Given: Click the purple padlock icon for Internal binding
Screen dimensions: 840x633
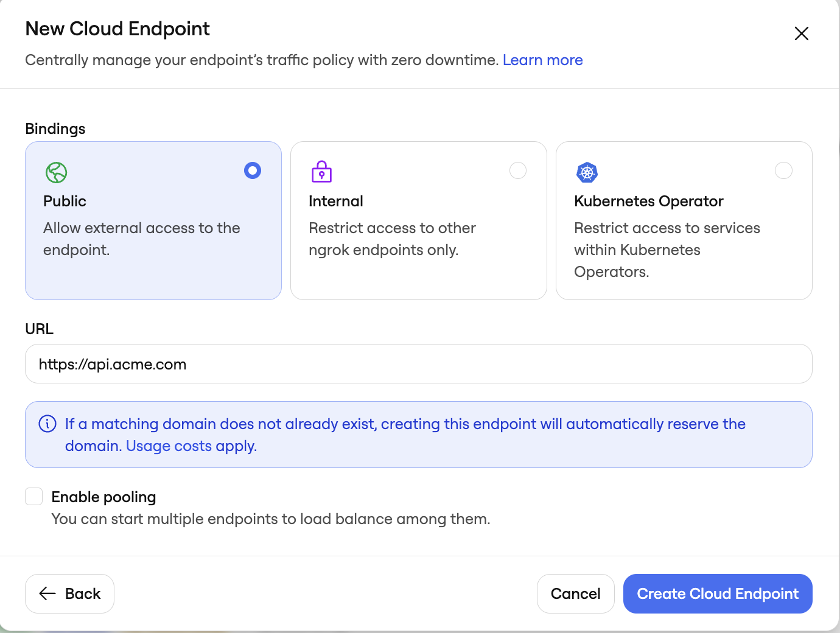Looking at the screenshot, I should coord(321,172).
